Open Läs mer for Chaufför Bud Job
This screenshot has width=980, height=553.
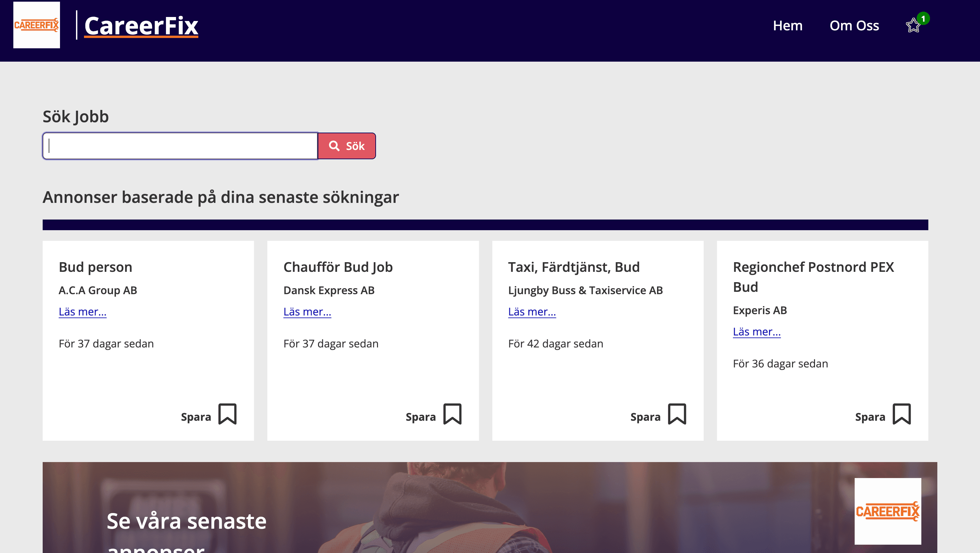point(307,311)
